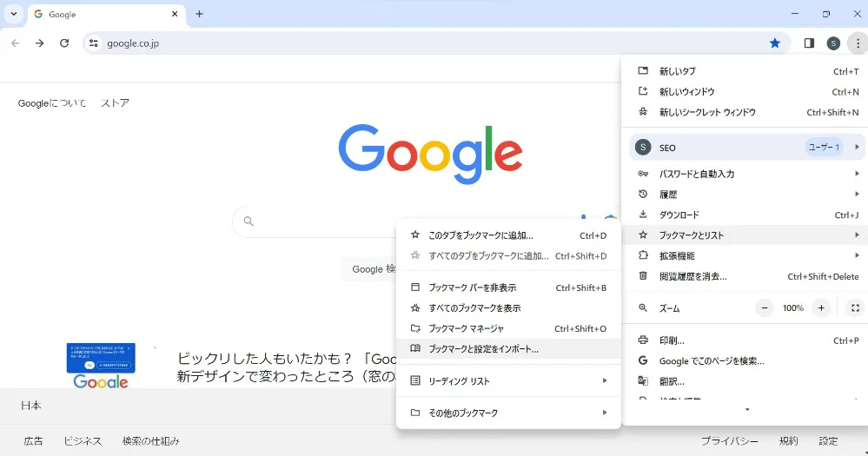
Task: Choose 新しいウィンドウ menu item
Action: (745, 91)
